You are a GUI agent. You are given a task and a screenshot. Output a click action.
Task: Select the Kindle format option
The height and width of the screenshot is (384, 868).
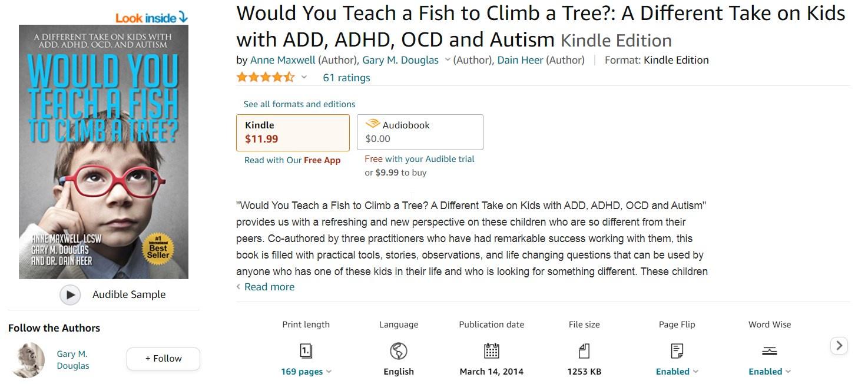coord(293,133)
